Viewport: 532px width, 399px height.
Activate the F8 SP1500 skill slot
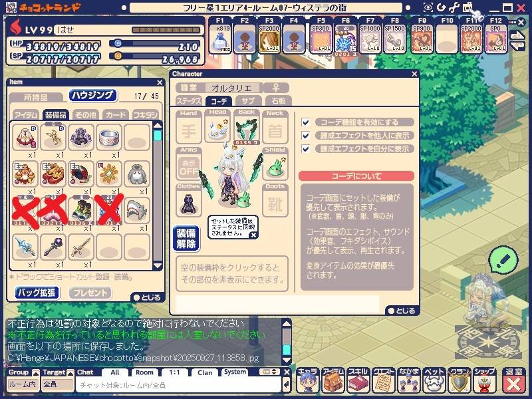(394, 39)
